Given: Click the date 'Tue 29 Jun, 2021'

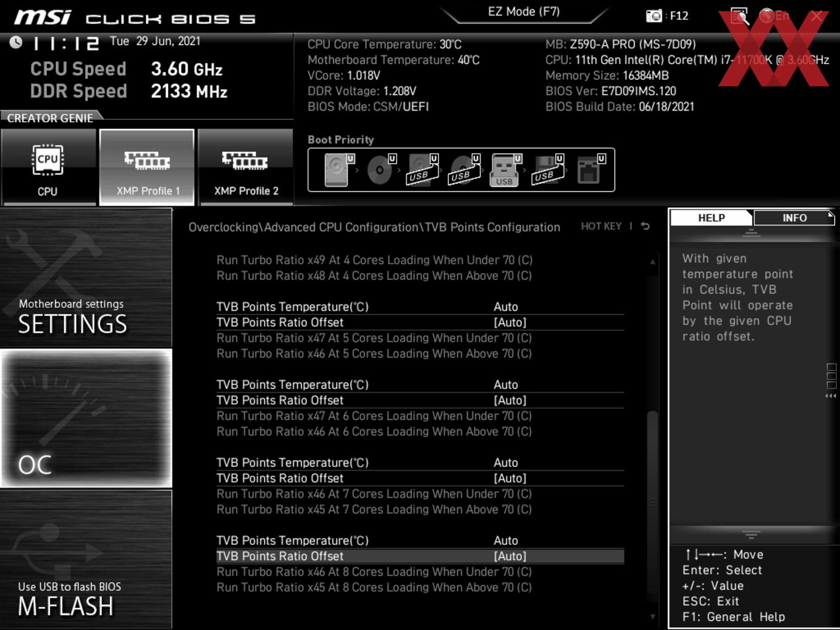Looking at the screenshot, I should tap(155, 41).
